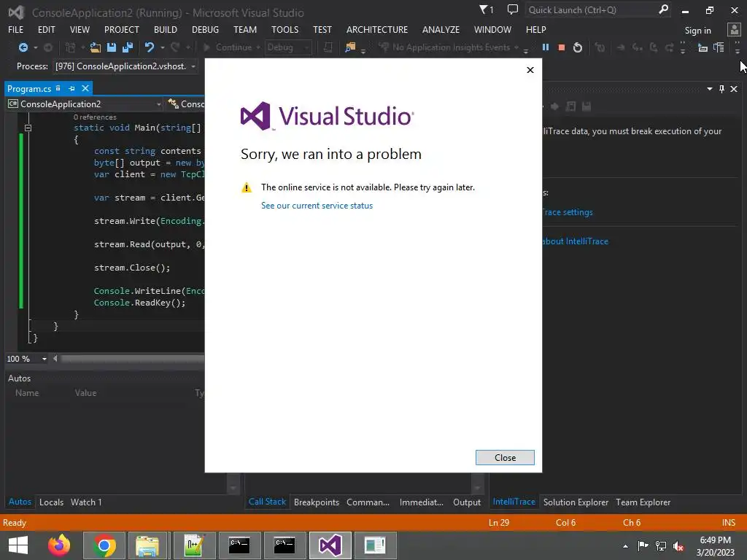
Task: Select the Output tab
Action: tap(467, 502)
